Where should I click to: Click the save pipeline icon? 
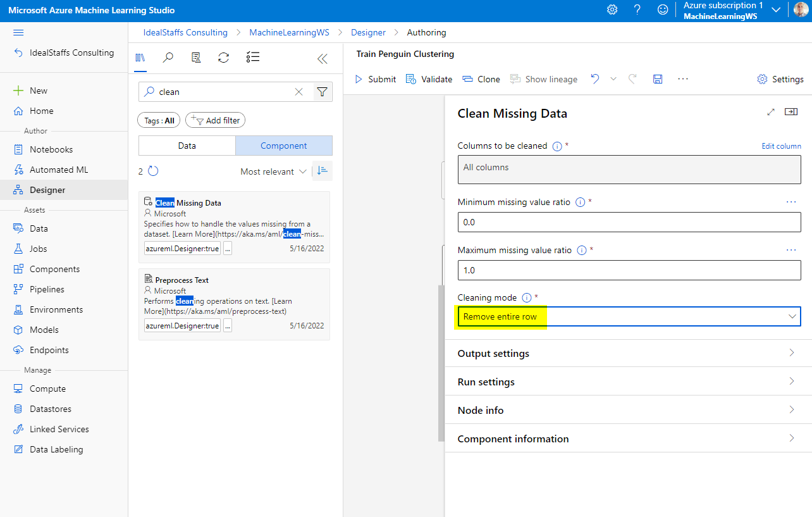658,79
